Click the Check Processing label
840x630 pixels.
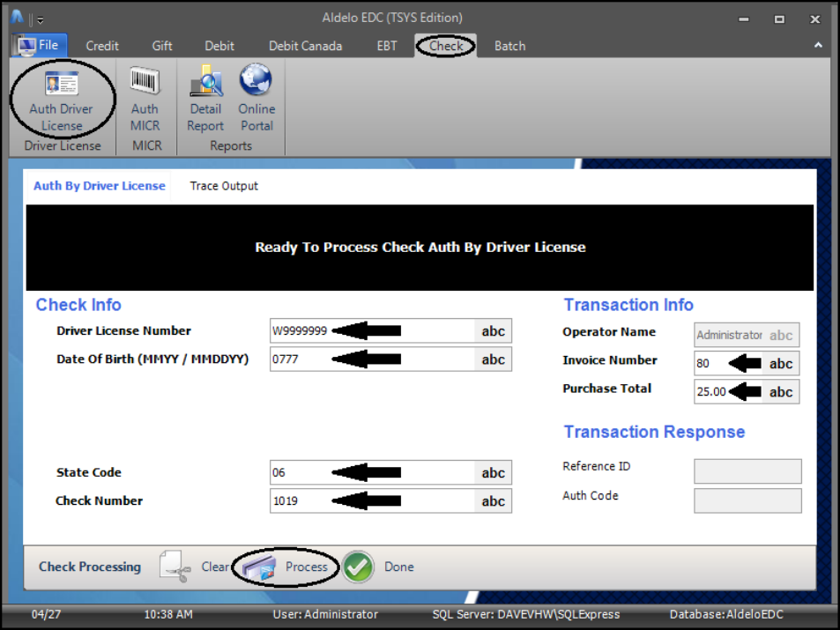tap(90, 567)
